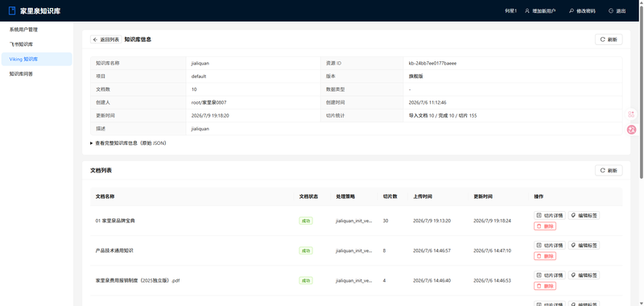Click the username 何星1
644x306 pixels.
click(x=510, y=11)
